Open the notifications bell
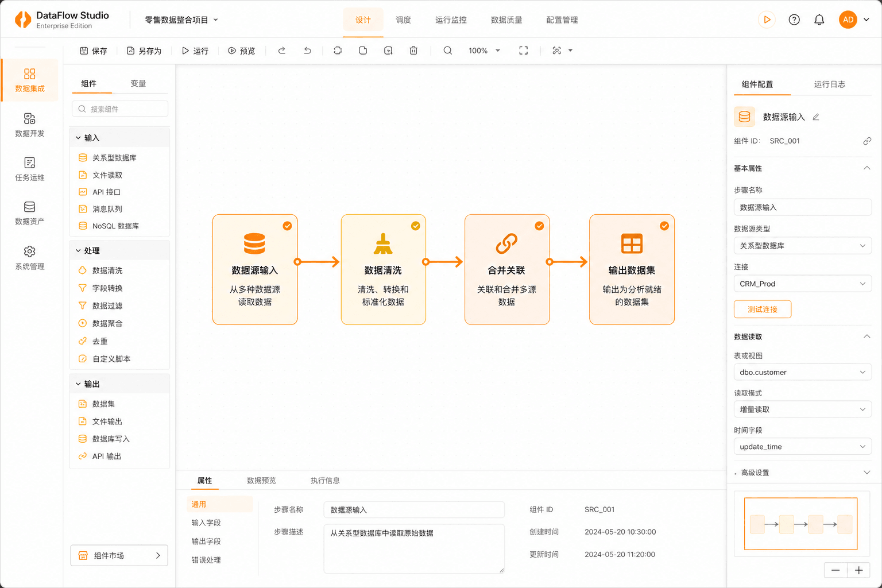 pyautogui.click(x=819, y=20)
